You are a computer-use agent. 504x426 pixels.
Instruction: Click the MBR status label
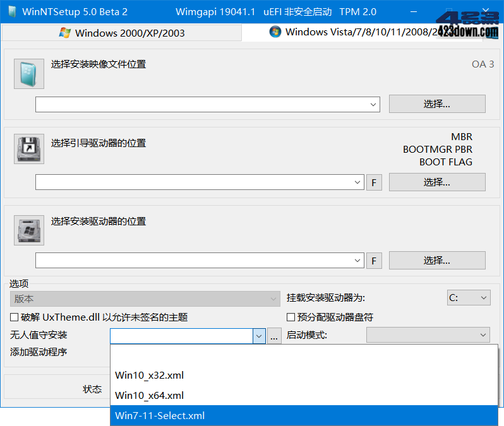pos(462,137)
